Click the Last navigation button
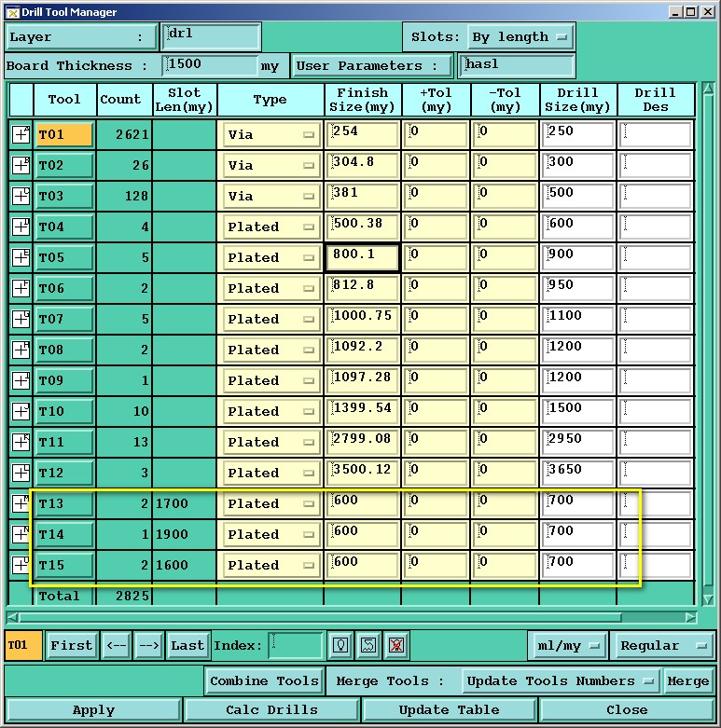This screenshot has width=721, height=728. pos(187,645)
